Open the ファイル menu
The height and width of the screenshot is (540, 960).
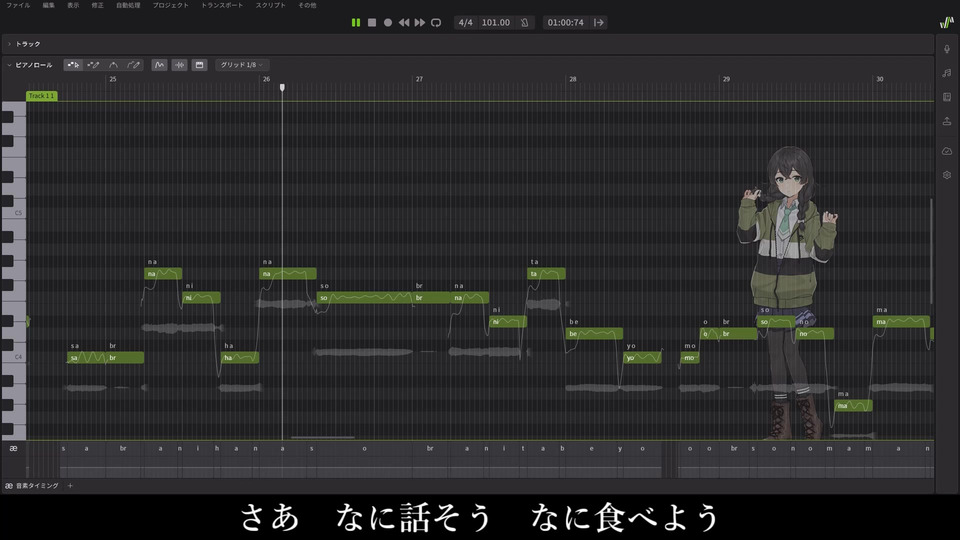pyautogui.click(x=18, y=5)
